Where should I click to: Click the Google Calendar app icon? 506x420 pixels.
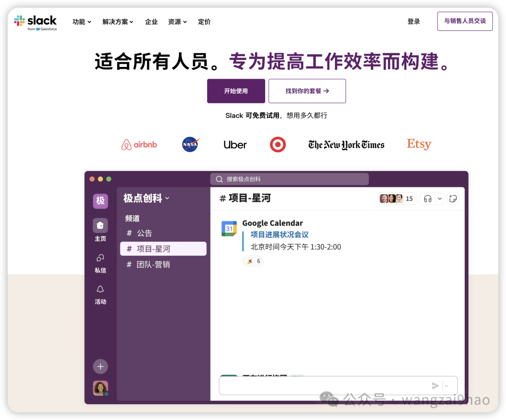pos(229,228)
